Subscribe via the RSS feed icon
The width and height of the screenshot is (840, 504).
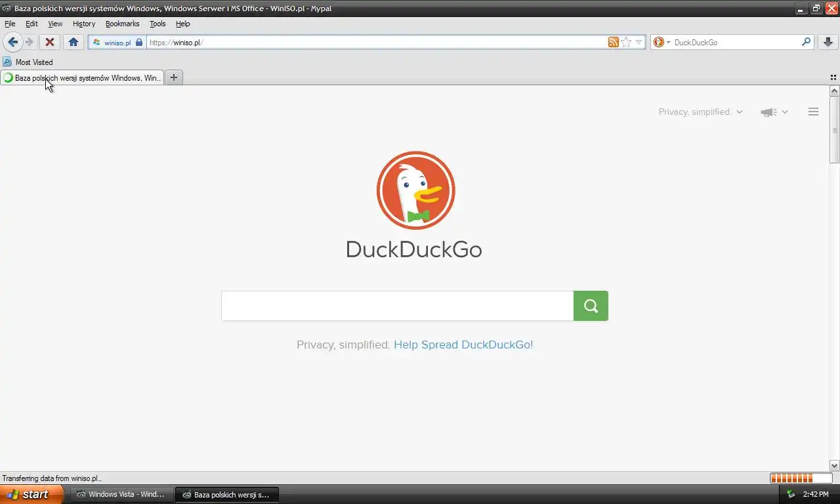pos(614,42)
